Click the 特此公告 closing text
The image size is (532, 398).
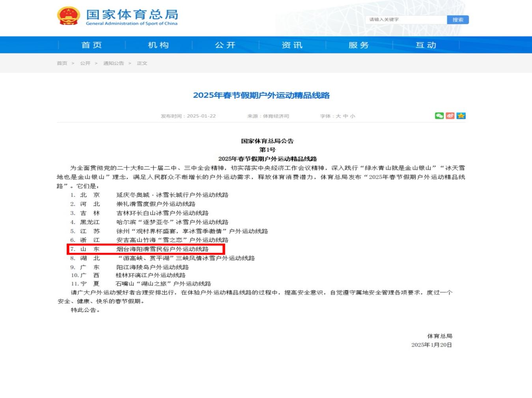point(85,310)
